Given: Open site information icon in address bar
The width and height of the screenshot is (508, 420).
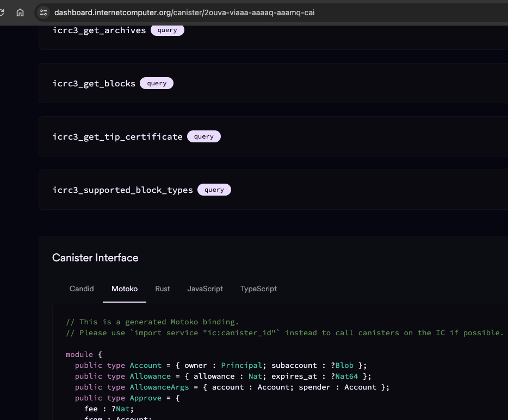Looking at the screenshot, I should 44,12.
